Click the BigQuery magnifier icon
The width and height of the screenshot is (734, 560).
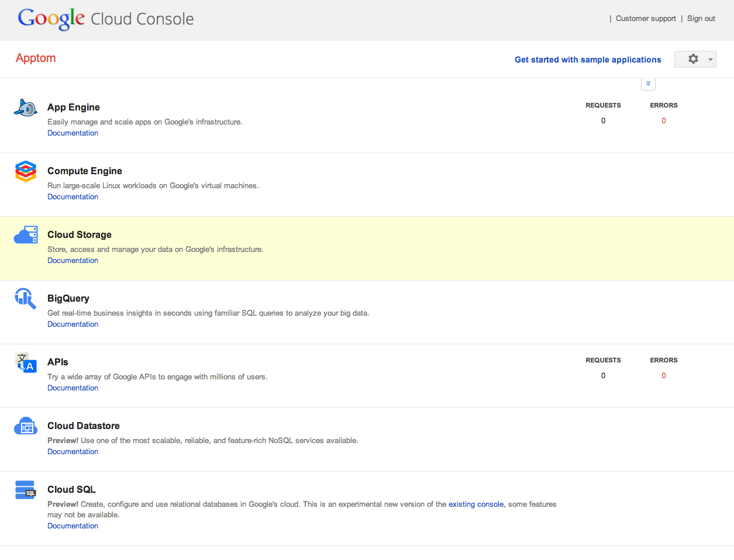point(26,299)
